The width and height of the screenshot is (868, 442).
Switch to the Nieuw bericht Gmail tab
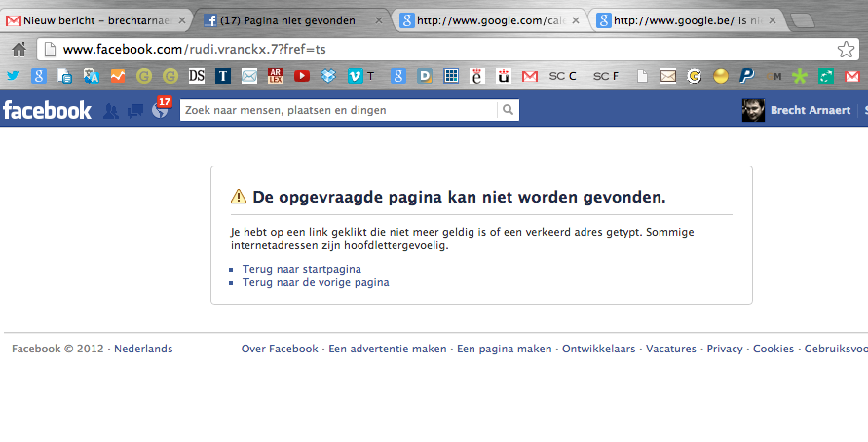[x=96, y=20]
